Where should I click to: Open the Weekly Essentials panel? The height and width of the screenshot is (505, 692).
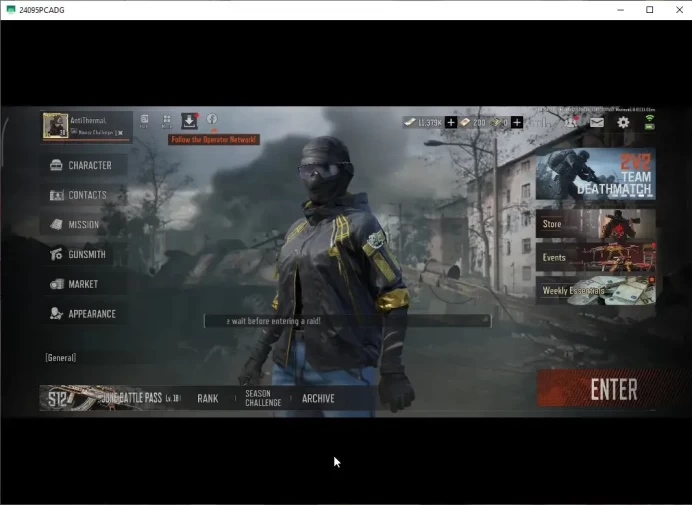[595, 290]
